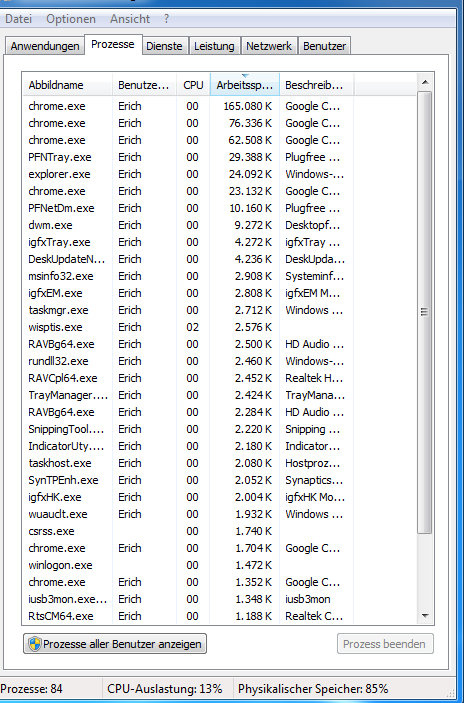This screenshot has height=703, width=464.
Task: Click the scrollbar down arrow
Action: tap(425, 616)
